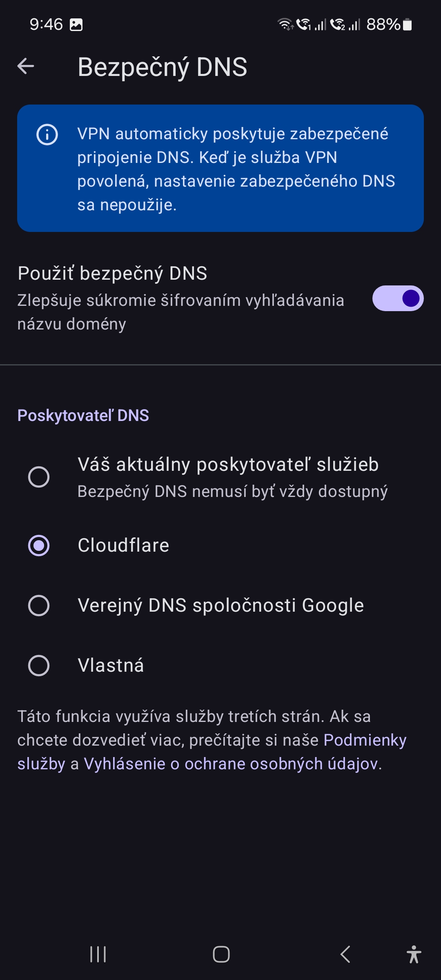The image size is (441, 980).
Task: Tap the battery icon in status bar
Action: [x=407, y=24]
